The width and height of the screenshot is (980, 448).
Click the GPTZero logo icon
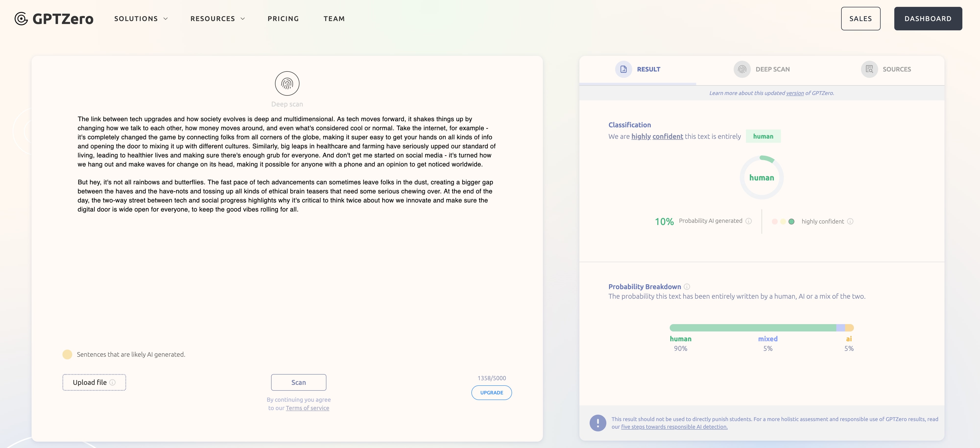(x=21, y=19)
